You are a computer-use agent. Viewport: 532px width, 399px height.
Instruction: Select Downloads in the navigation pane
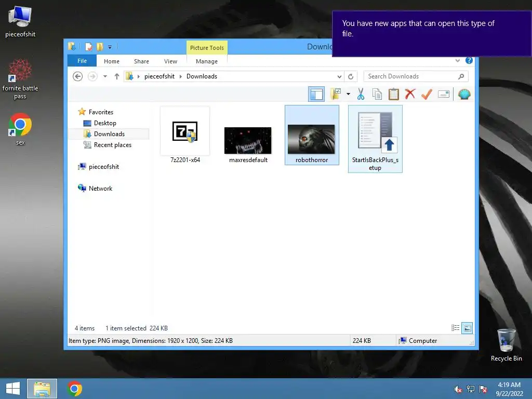pos(109,134)
